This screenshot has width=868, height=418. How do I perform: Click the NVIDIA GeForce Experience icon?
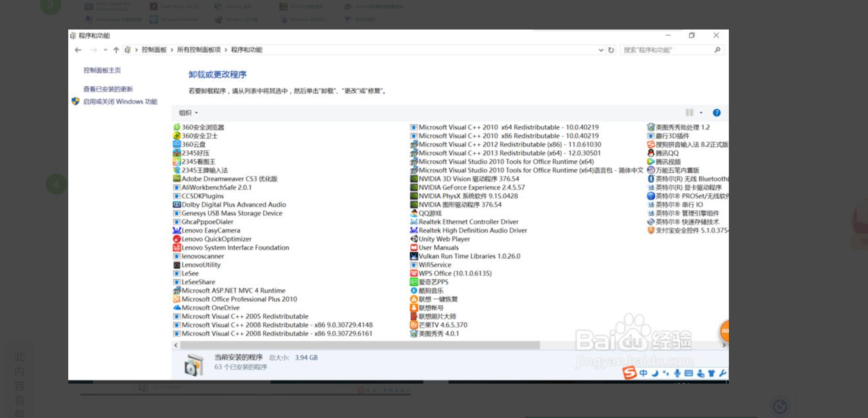tap(414, 187)
